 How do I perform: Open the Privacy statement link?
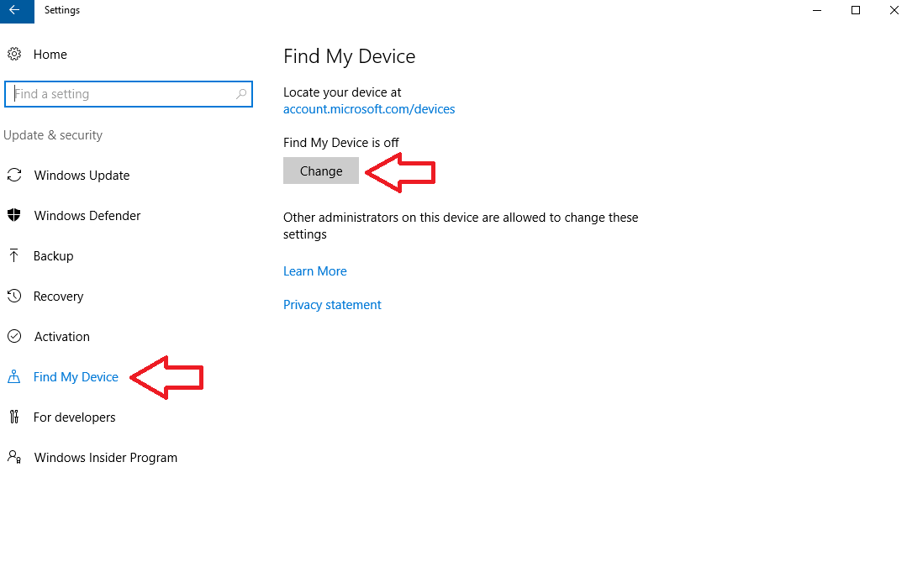[332, 305]
